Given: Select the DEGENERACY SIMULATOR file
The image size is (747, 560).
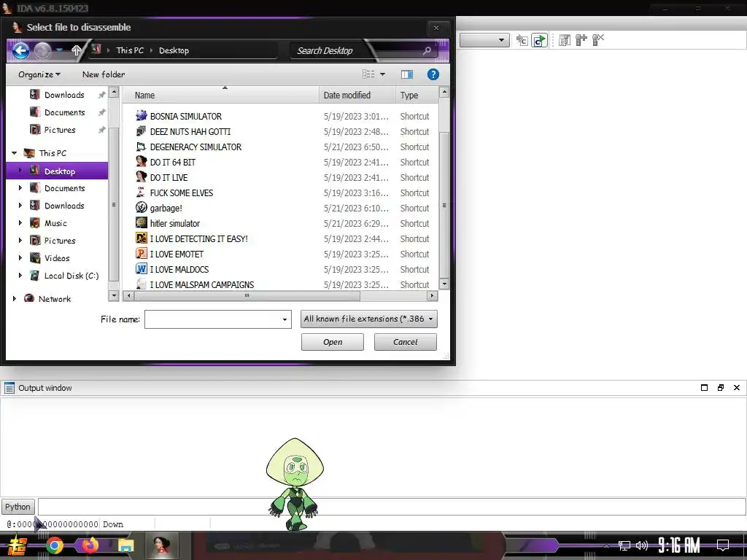Looking at the screenshot, I should [x=196, y=147].
